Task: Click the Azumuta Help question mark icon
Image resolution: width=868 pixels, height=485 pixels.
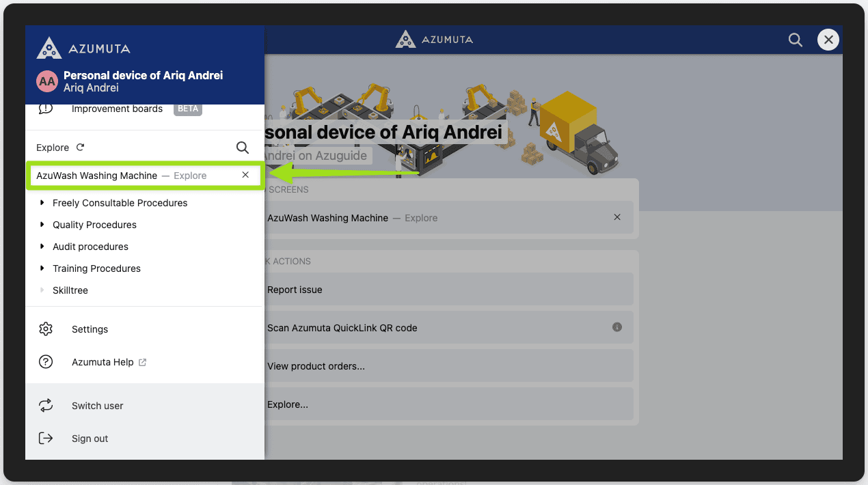Action: pos(46,362)
